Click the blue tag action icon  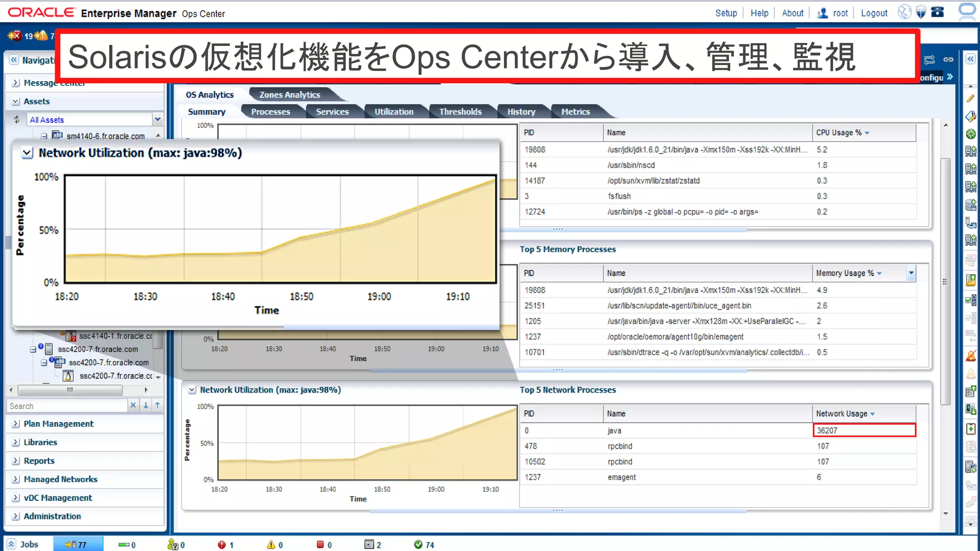(x=970, y=116)
